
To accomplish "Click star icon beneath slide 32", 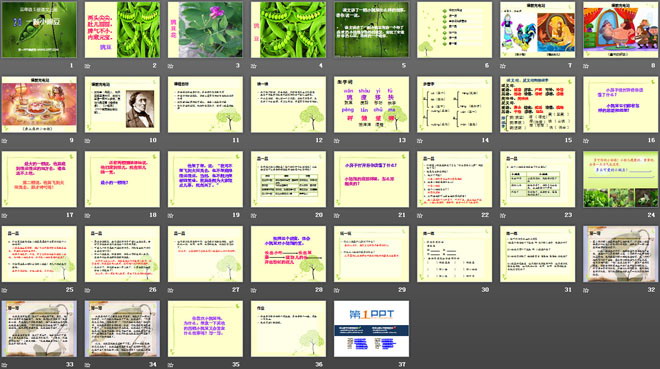I will pos(586,290).
